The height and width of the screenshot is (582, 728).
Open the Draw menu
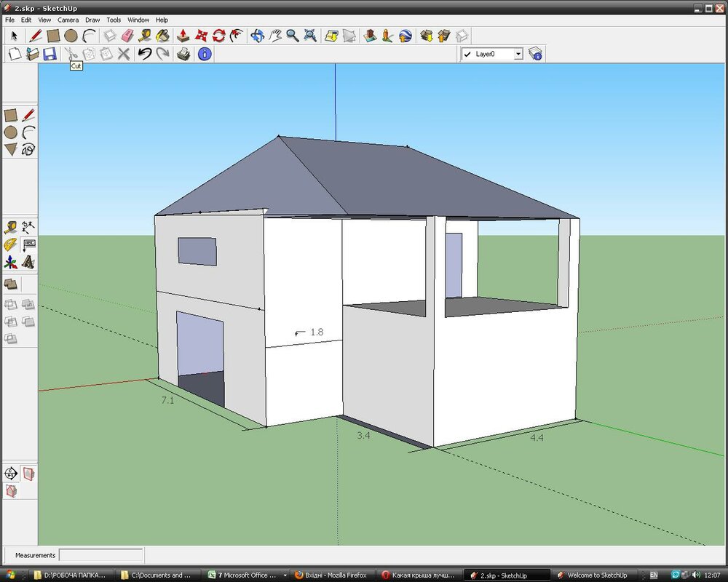tap(92, 20)
